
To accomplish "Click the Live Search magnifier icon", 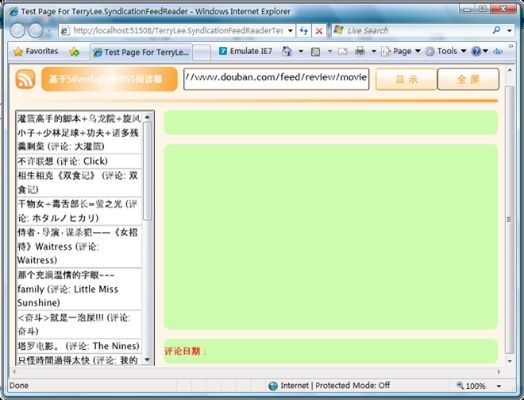I will (496, 30).
